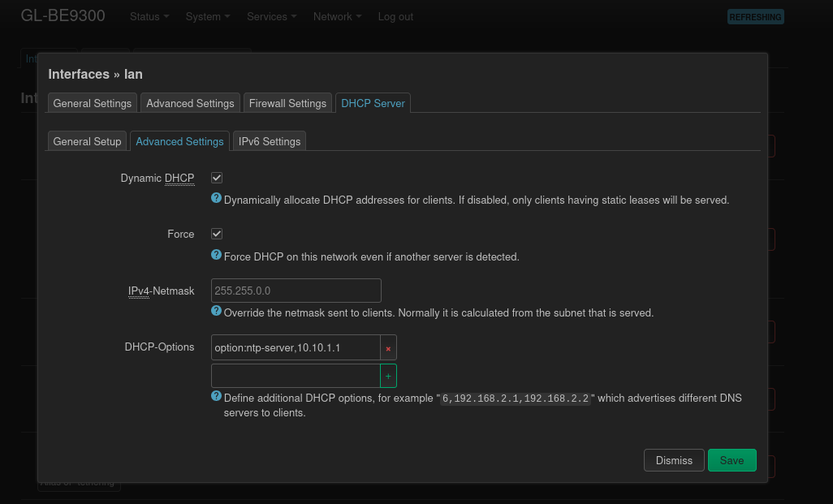Switch to the Firewall Settings tab
The image size is (833, 504).
pyautogui.click(x=287, y=103)
